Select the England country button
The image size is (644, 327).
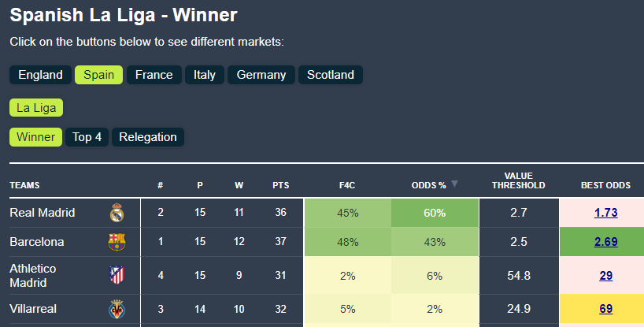40,75
